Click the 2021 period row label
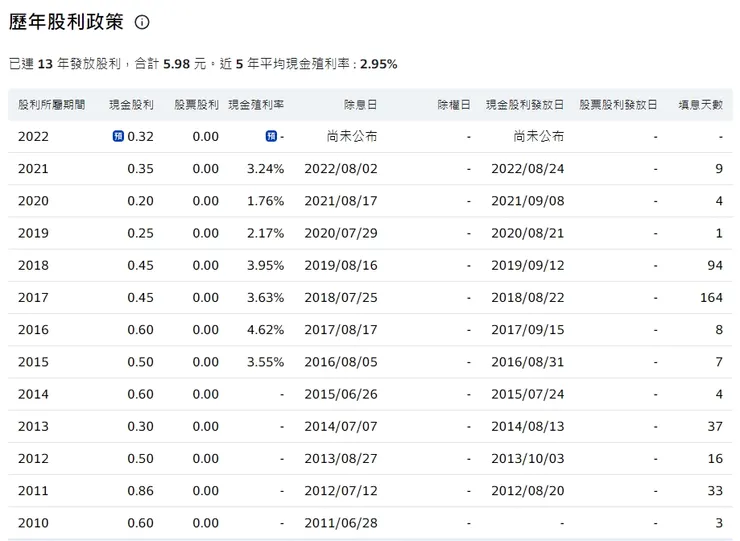The image size is (740, 541). (33, 169)
